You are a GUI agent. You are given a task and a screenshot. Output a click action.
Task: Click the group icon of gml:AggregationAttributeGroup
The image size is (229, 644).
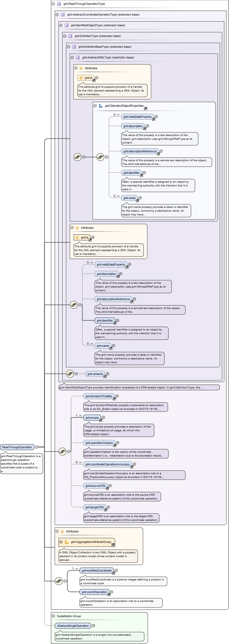pos(67,542)
